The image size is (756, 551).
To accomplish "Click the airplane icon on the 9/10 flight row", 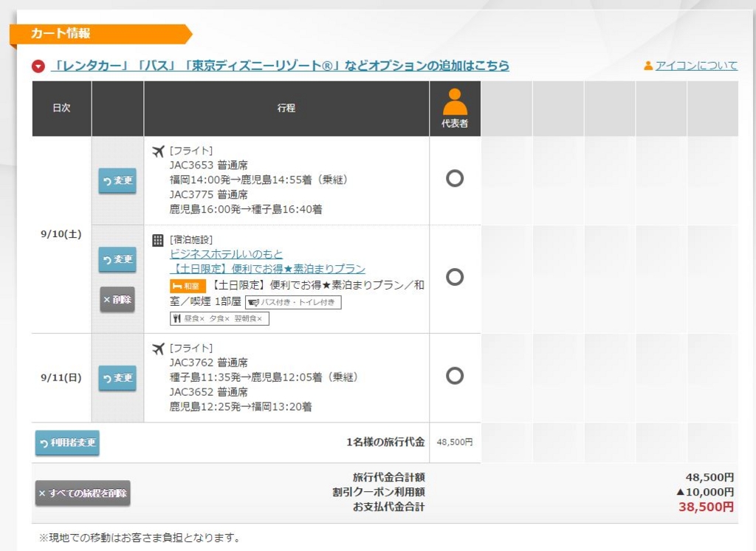I will pyautogui.click(x=157, y=152).
